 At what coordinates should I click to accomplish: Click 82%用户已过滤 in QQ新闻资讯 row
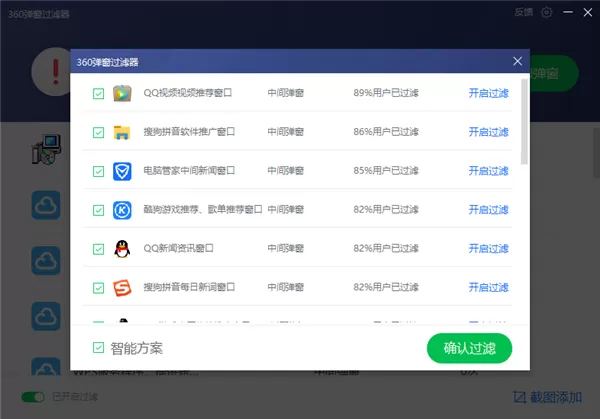coord(386,248)
